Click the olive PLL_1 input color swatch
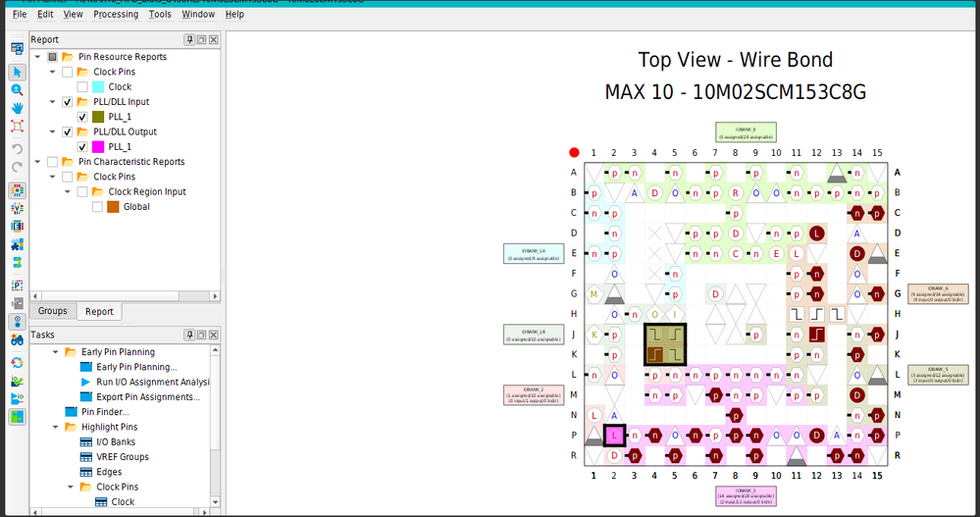980x517 pixels. click(x=98, y=117)
